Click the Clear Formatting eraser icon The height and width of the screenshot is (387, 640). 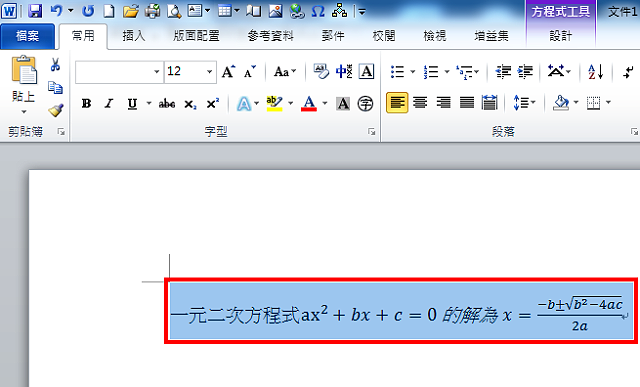coord(321,71)
